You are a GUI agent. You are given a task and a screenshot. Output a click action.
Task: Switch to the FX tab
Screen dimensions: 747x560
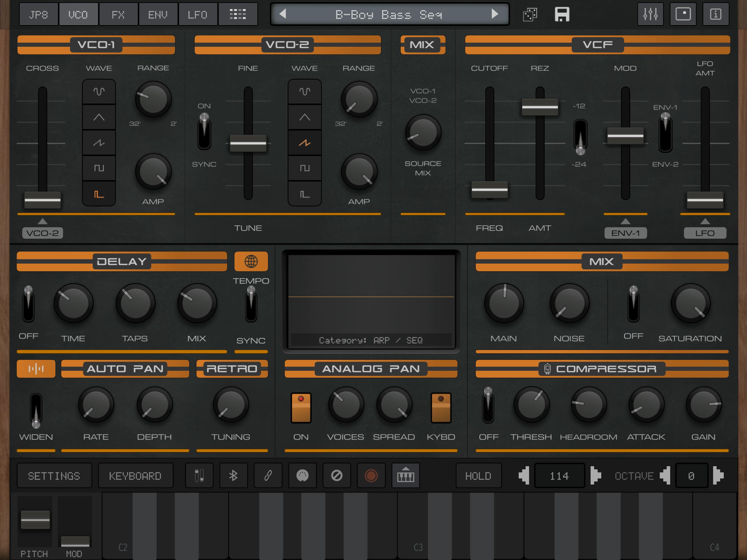[118, 14]
